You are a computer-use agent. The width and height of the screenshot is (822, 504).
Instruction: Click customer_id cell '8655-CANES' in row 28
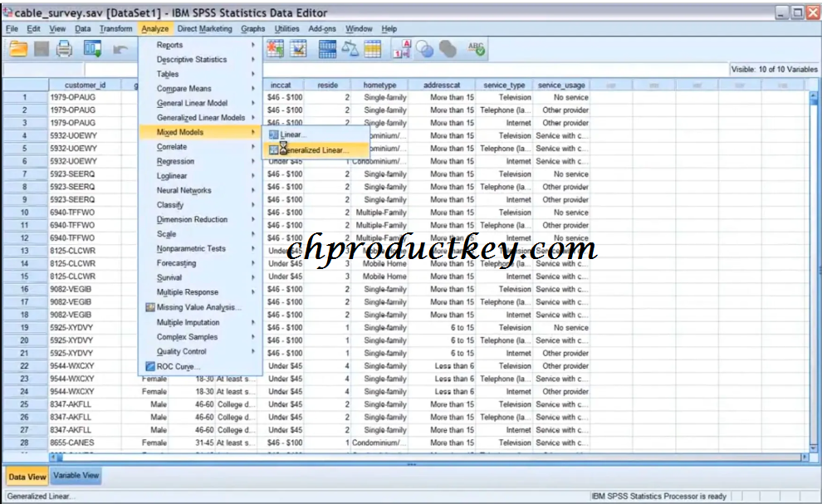(85, 443)
